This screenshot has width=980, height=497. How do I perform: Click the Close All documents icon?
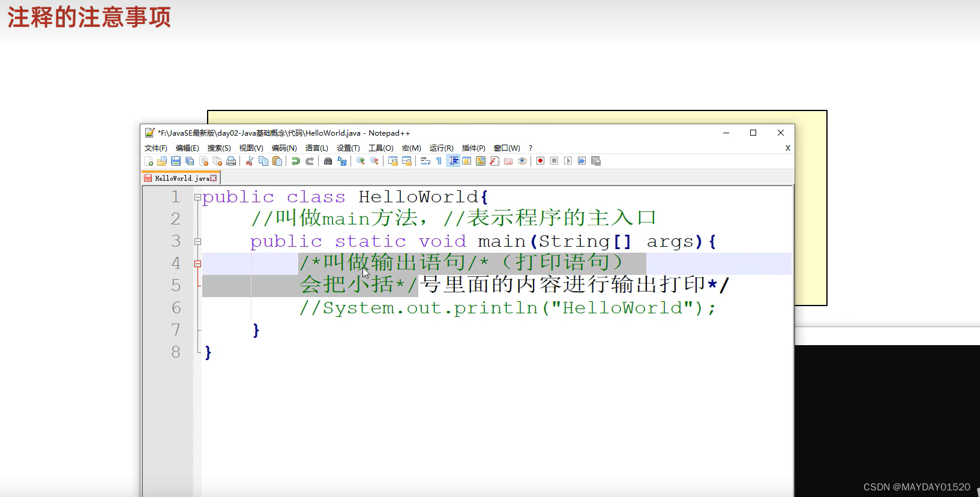click(x=217, y=161)
